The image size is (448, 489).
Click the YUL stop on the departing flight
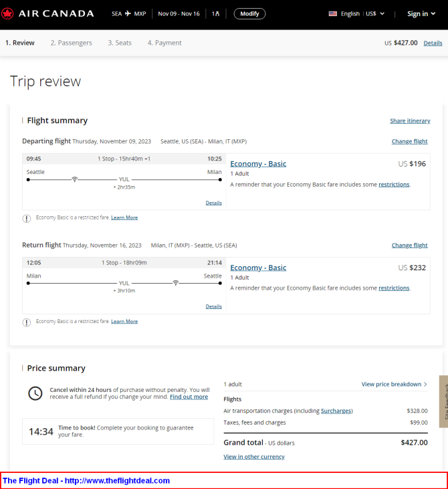click(x=124, y=179)
